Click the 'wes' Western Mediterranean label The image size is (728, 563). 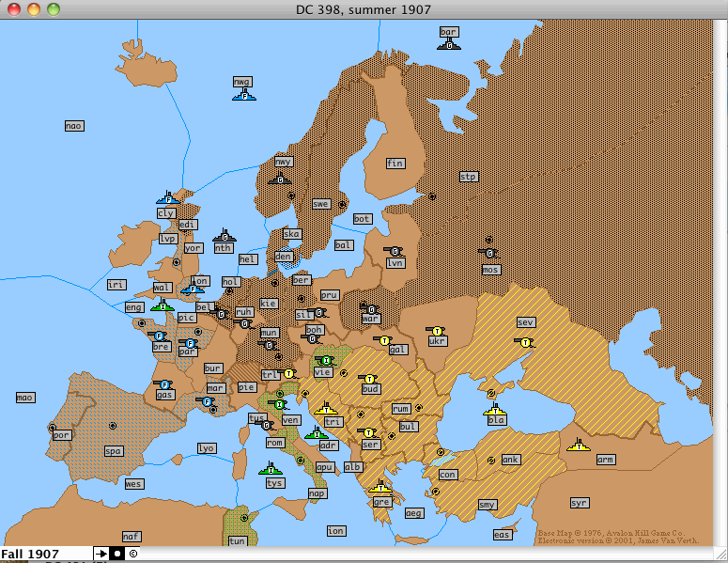[x=134, y=483]
